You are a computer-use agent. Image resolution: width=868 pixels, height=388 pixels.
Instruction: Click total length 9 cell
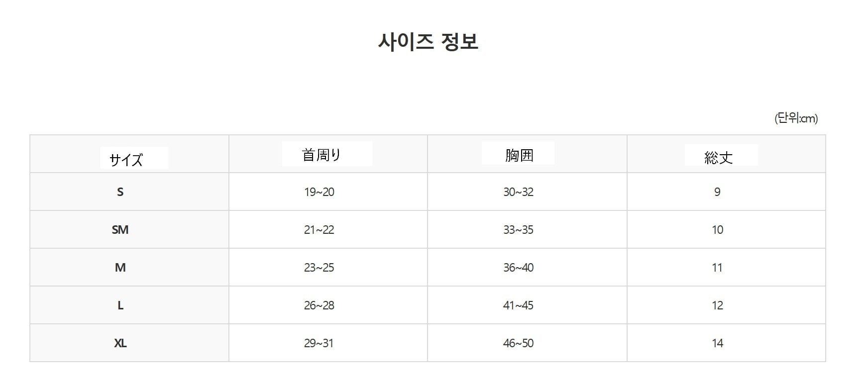coord(726,192)
